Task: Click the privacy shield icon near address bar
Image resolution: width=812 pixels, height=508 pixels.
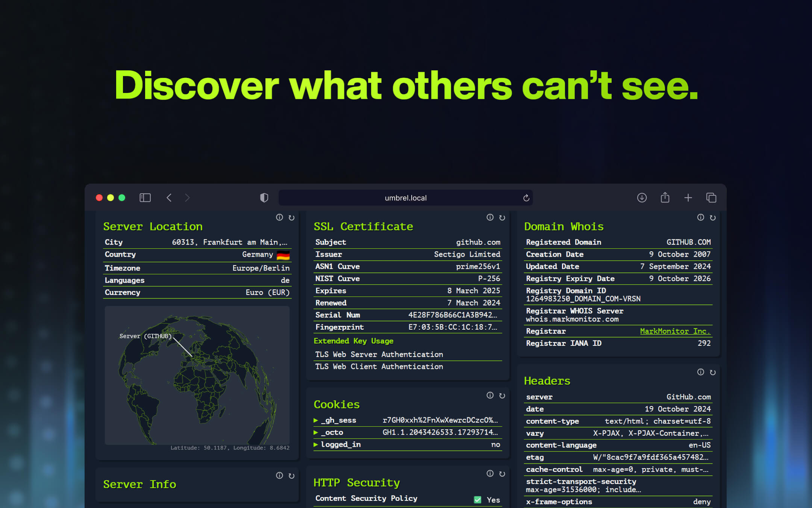Action: 264,198
